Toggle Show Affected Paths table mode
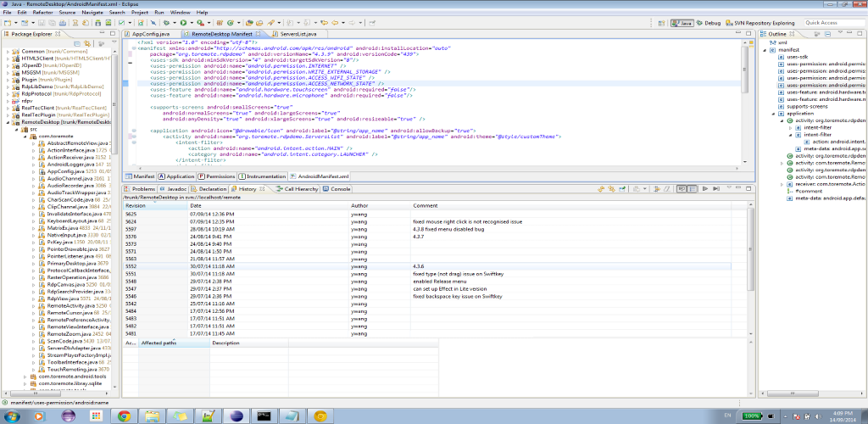The width and height of the screenshot is (868, 424). point(692,189)
